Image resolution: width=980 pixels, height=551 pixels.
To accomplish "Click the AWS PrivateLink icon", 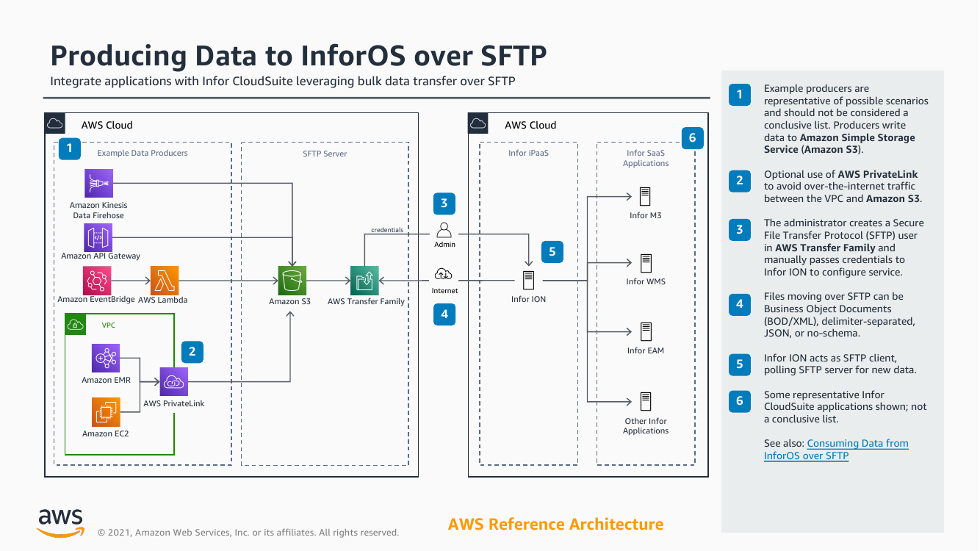I will point(174,382).
